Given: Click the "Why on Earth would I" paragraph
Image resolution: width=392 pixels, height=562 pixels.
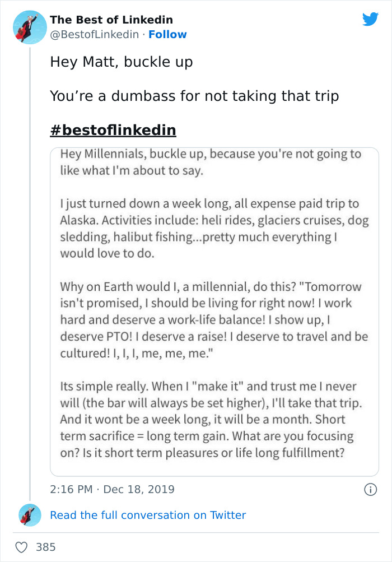Looking at the screenshot, I should (x=214, y=320).
